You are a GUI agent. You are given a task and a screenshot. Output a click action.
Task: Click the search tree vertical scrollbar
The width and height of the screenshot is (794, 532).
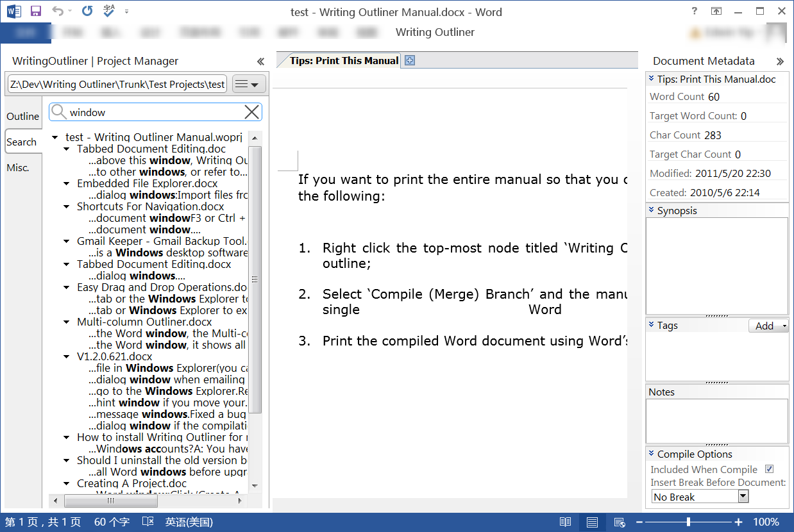(255, 278)
